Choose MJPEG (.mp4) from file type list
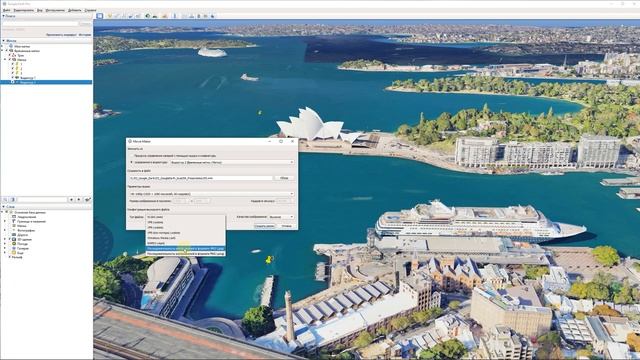Image resolution: width=640 pixels, height=360 pixels. 185,243
